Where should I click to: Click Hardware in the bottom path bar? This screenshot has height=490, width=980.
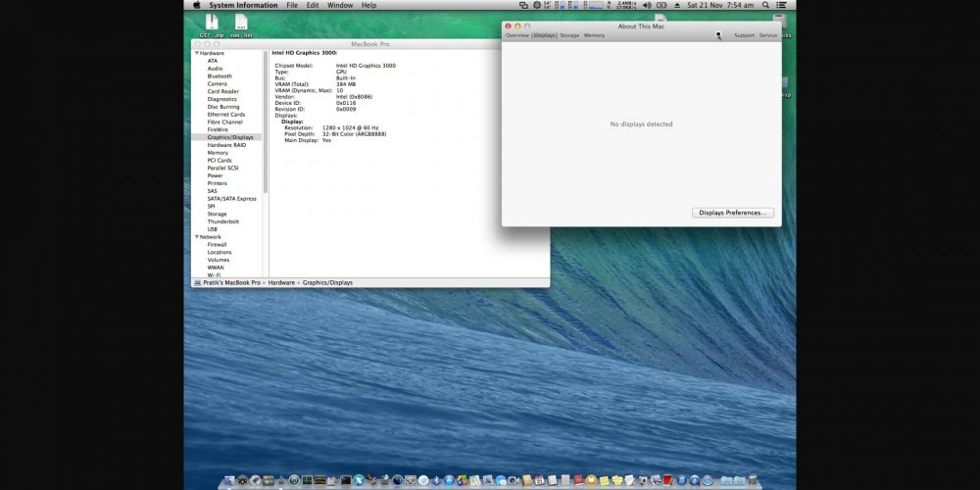(281, 282)
